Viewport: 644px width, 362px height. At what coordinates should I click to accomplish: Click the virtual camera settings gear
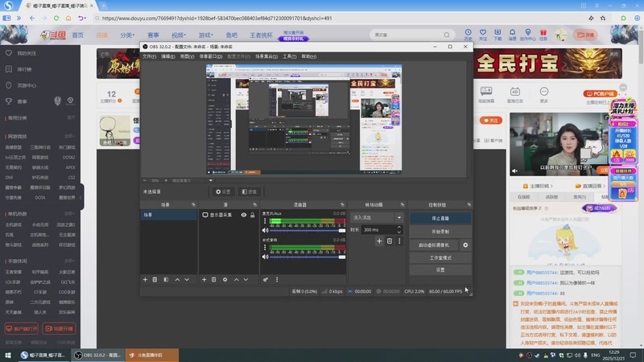point(465,245)
